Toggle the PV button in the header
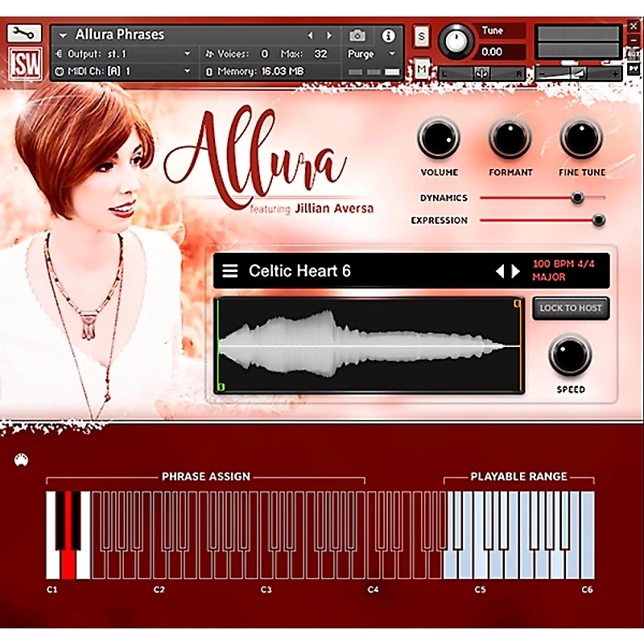Screen dimensions: 644x644 [x=633, y=69]
